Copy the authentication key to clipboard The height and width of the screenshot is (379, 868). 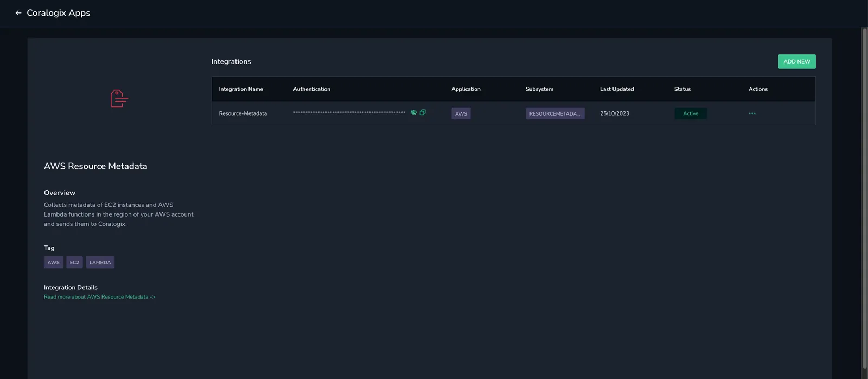(x=423, y=112)
